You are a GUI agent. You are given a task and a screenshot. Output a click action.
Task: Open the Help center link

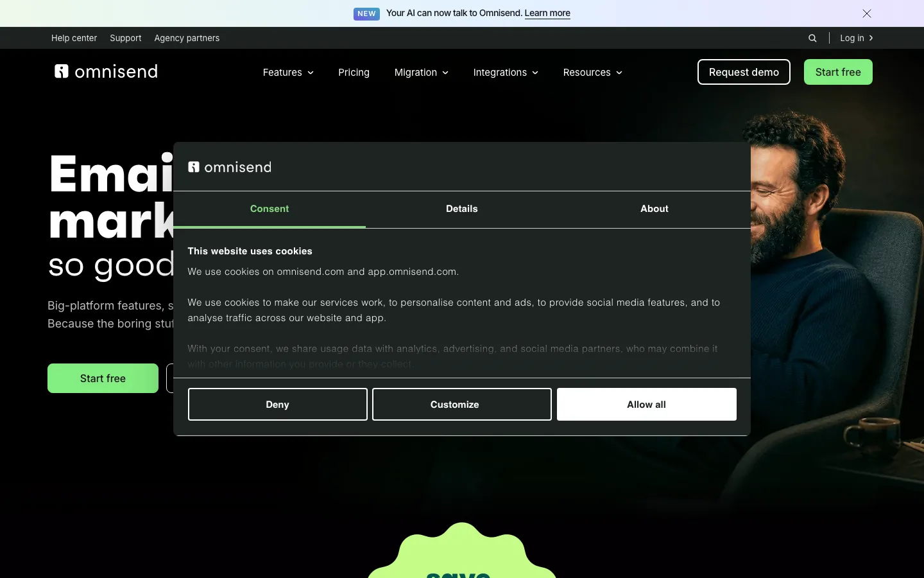74,38
